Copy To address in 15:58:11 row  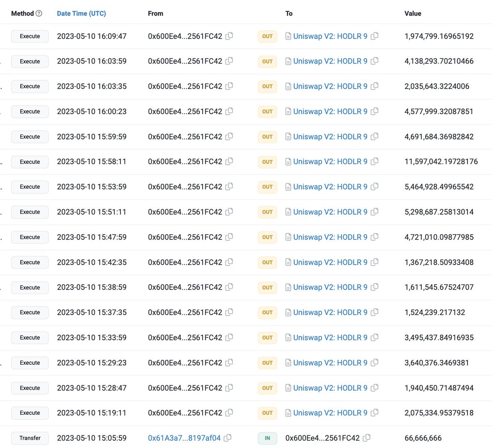[x=374, y=162]
